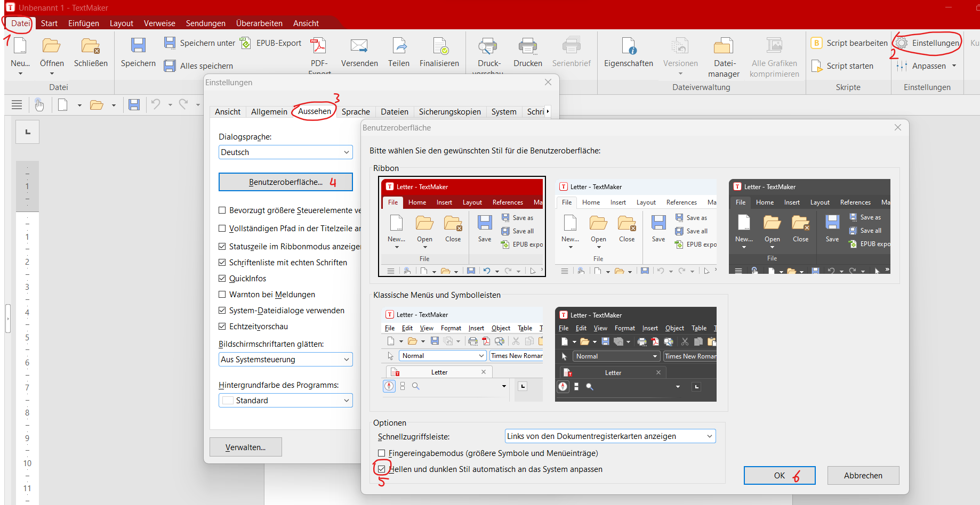The image size is (980, 505).
Task: Uncheck Schriftenliste mit echten Schriften
Action: [222, 263]
